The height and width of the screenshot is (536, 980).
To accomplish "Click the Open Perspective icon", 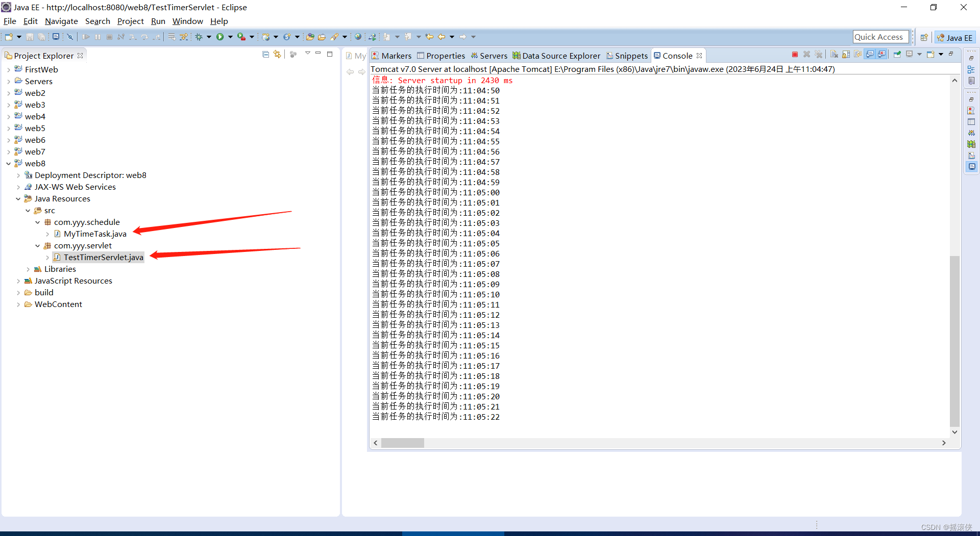I will (x=924, y=37).
